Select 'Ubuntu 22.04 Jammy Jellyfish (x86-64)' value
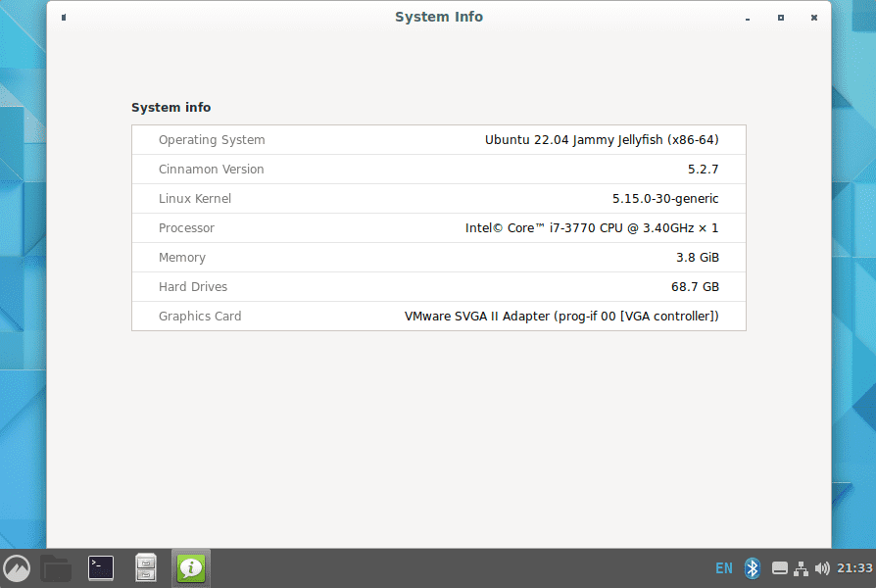This screenshot has height=588, width=876. [x=602, y=140]
